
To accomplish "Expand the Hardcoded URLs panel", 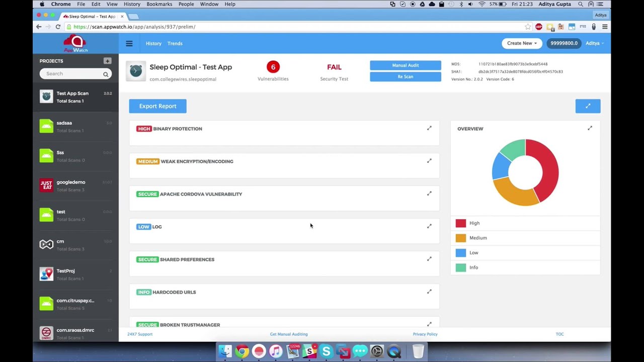I will coord(429,292).
